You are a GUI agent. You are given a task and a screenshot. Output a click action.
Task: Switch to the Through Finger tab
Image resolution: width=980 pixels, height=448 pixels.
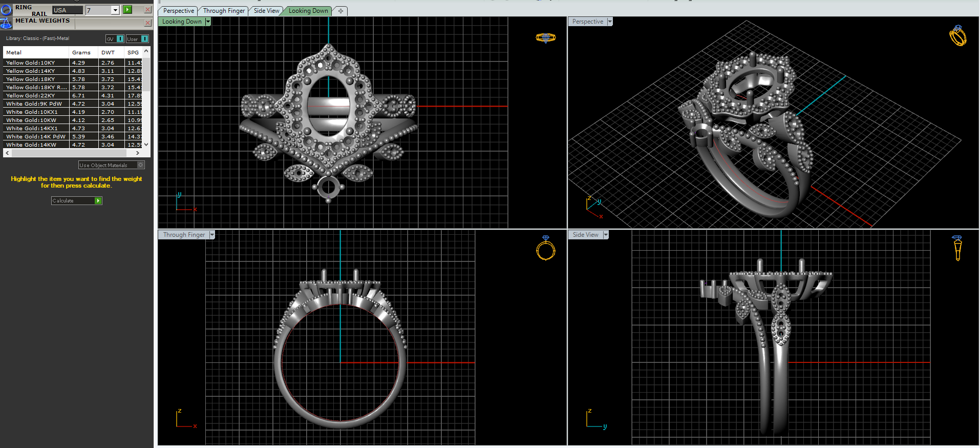224,11
